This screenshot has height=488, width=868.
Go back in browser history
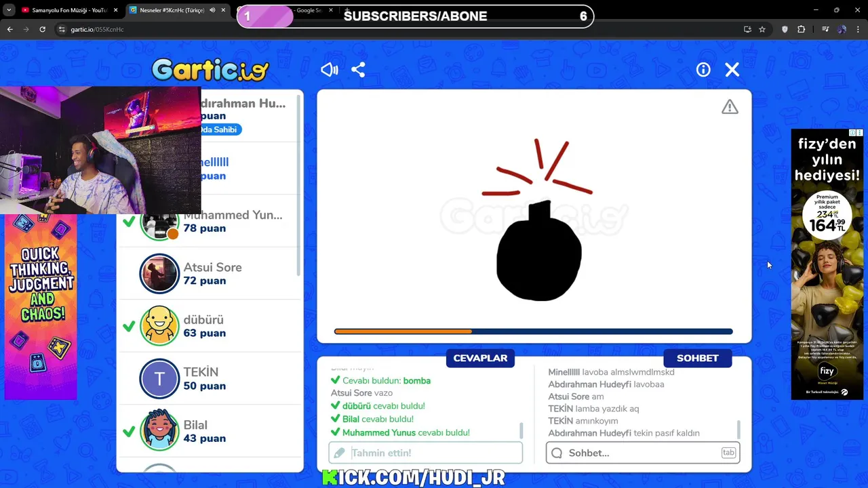click(x=9, y=29)
